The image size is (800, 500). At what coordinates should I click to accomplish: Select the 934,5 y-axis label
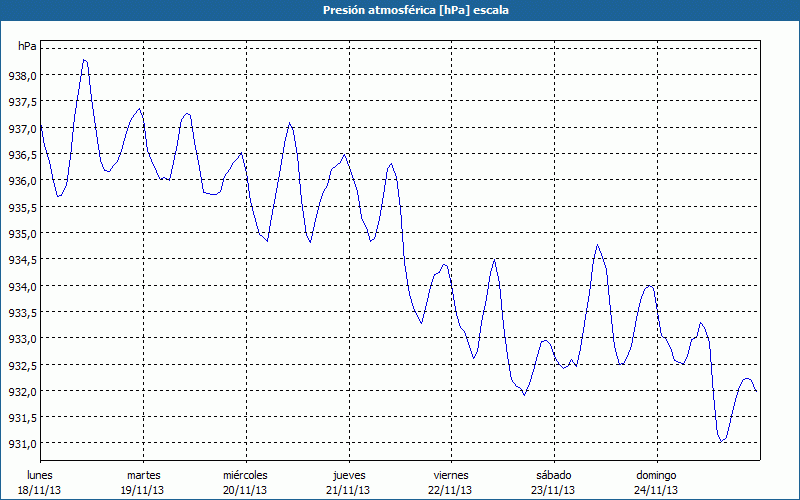(23, 260)
